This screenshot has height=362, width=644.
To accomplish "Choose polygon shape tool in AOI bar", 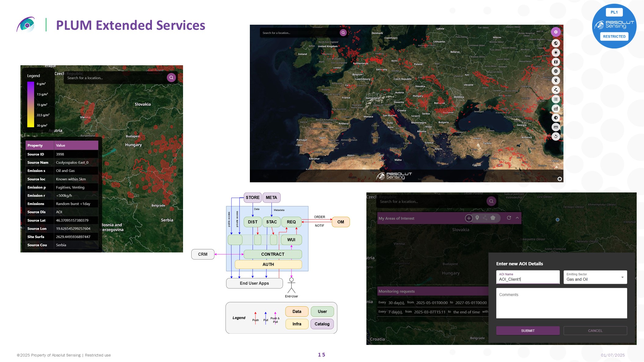I will tap(493, 218).
